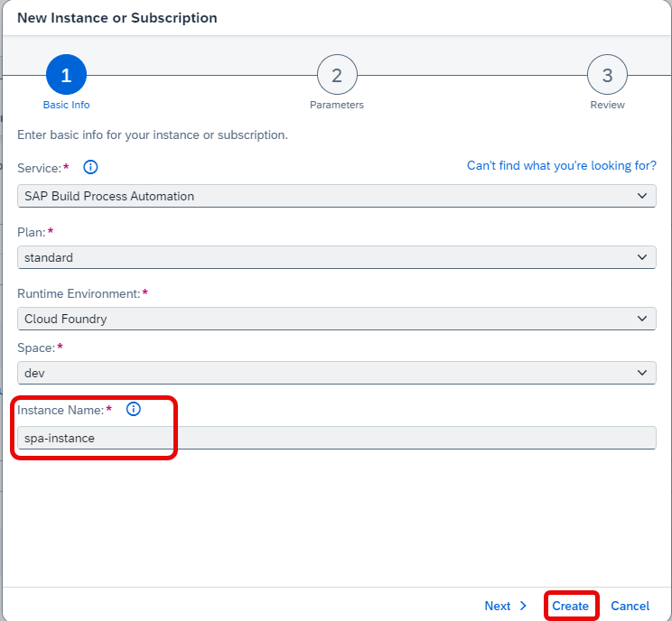Click the Create button
The height and width of the screenshot is (621, 672).
point(571,606)
